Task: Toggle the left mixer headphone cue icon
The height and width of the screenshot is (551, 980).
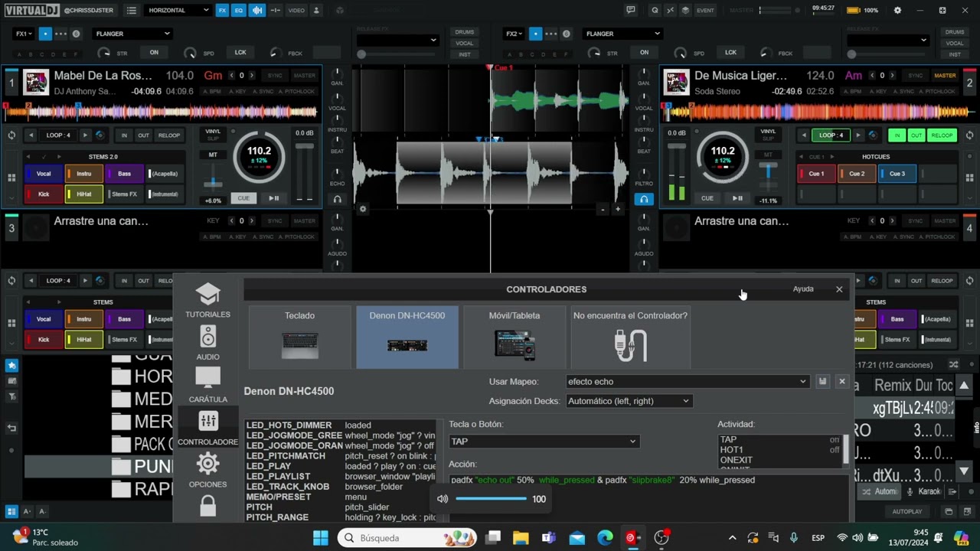Action: coord(337,200)
